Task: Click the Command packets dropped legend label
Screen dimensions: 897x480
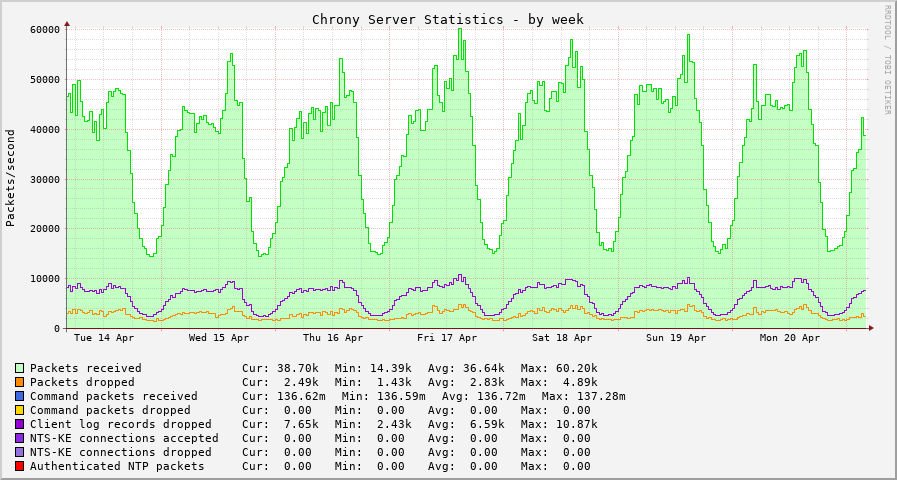Action: (x=110, y=410)
